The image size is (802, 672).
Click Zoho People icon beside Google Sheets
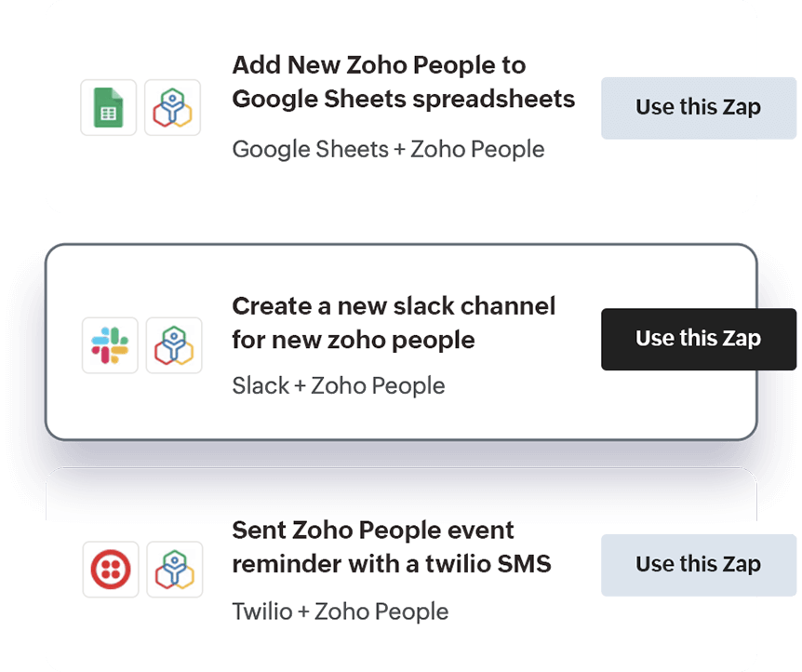click(x=172, y=107)
